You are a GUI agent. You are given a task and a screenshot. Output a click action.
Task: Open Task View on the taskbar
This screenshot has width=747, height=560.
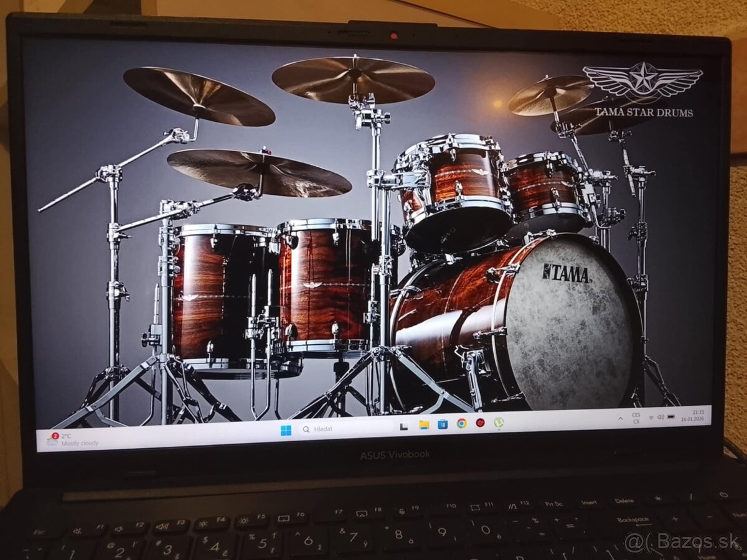tap(403, 426)
